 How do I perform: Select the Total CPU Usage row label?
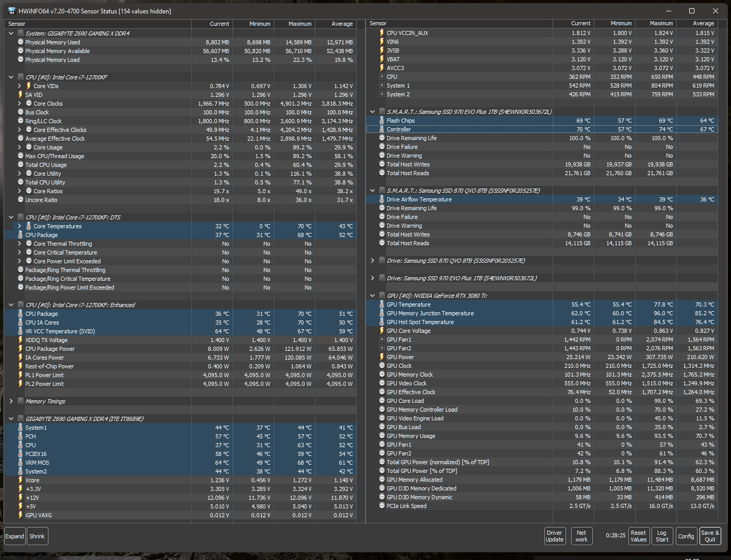pos(46,165)
